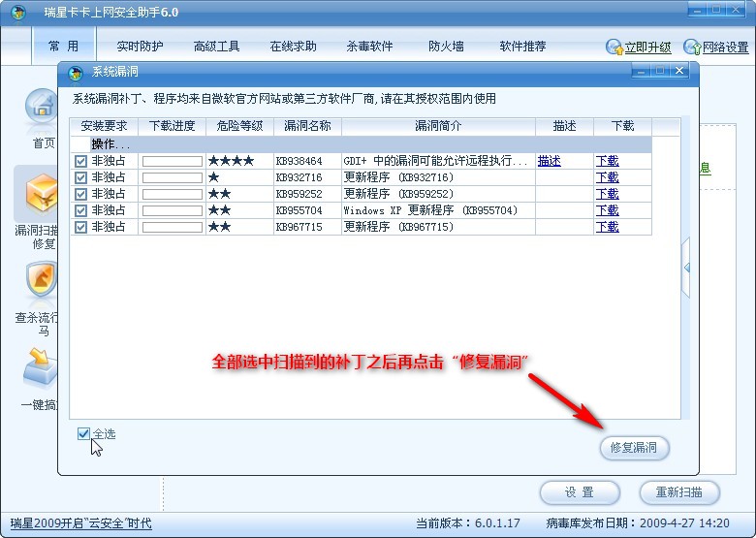Click the GDI+ 中的漏洞 description text
This screenshot has height=538, width=756.
435,161
